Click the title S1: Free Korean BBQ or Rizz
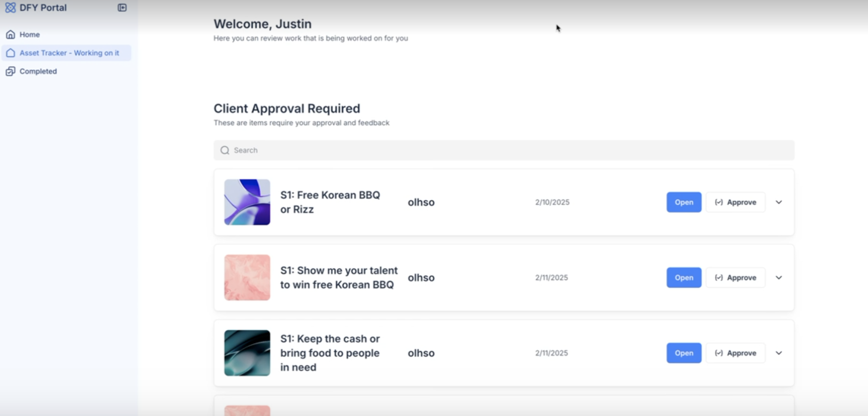The height and width of the screenshot is (416, 868). 330,202
